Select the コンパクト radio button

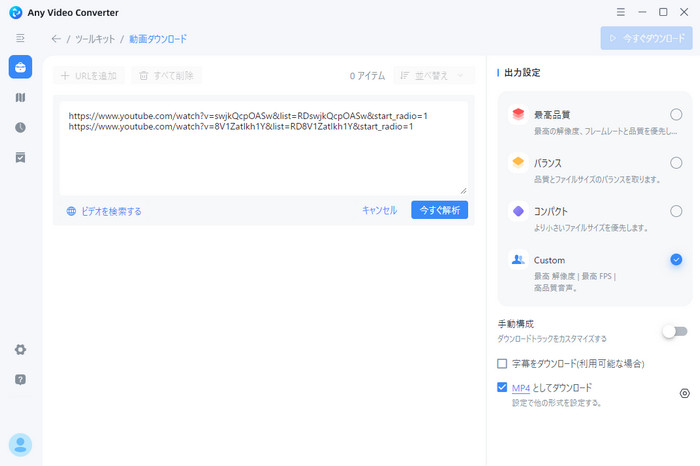pyautogui.click(x=676, y=211)
